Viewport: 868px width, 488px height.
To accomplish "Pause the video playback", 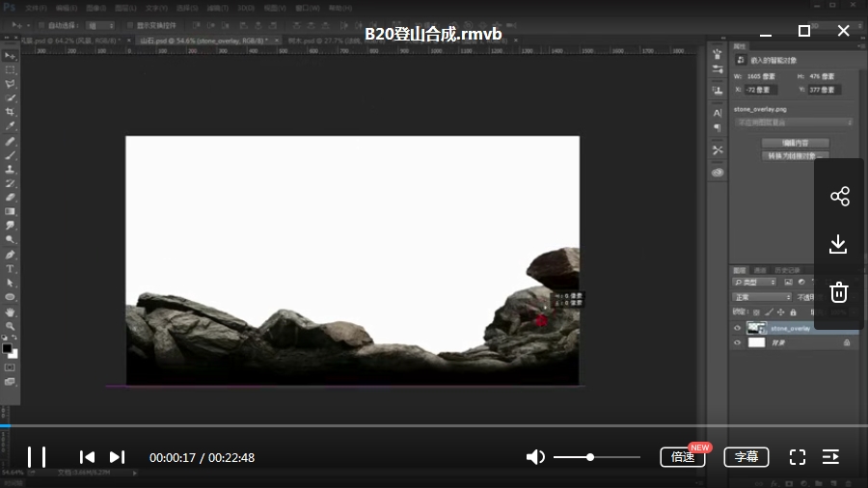I will coord(37,457).
